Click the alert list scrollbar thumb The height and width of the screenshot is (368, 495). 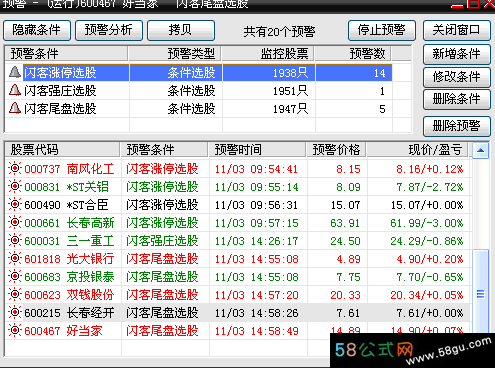point(480,294)
